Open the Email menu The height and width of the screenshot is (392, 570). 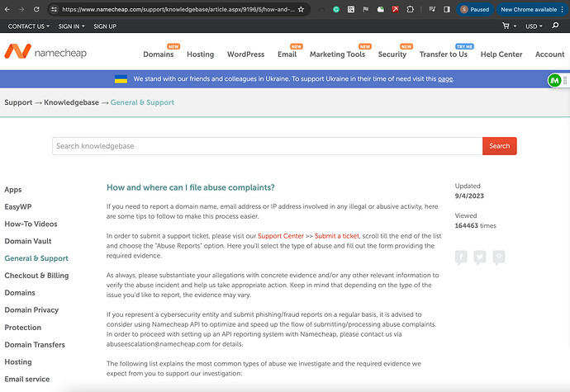pyautogui.click(x=287, y=54)
